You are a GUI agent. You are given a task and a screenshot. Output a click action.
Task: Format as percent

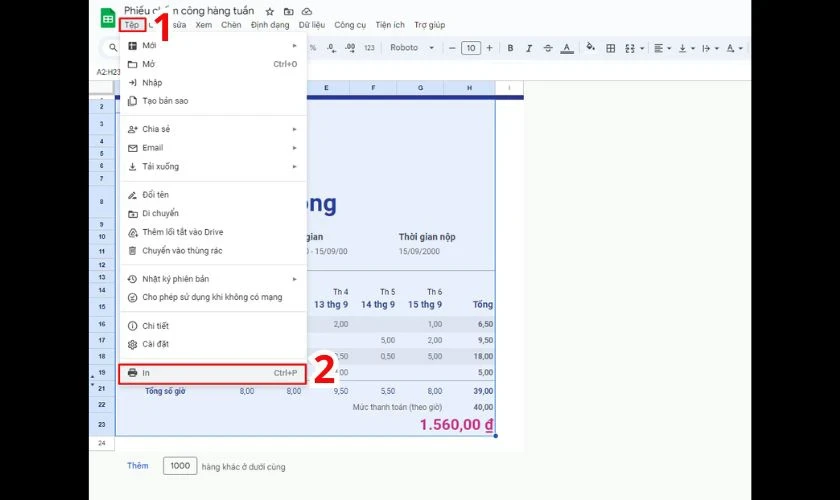point(313,48)
